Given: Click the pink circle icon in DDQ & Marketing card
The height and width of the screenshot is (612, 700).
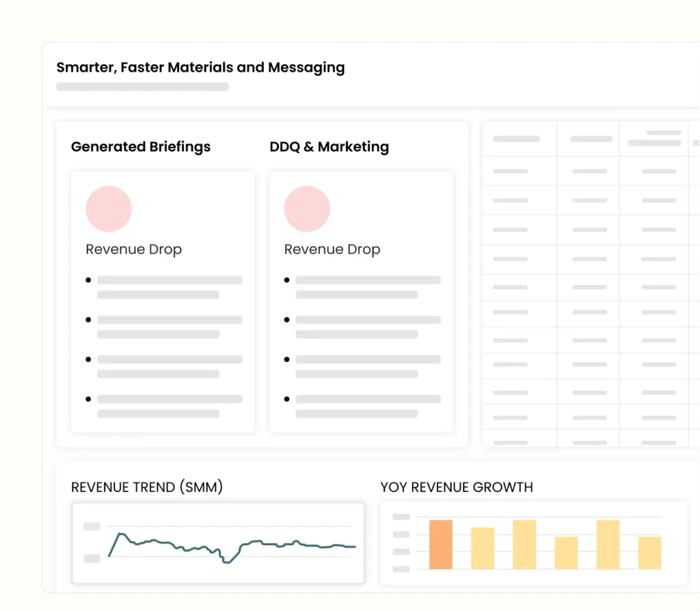Looking at the screenshot, I should [307, 209].
